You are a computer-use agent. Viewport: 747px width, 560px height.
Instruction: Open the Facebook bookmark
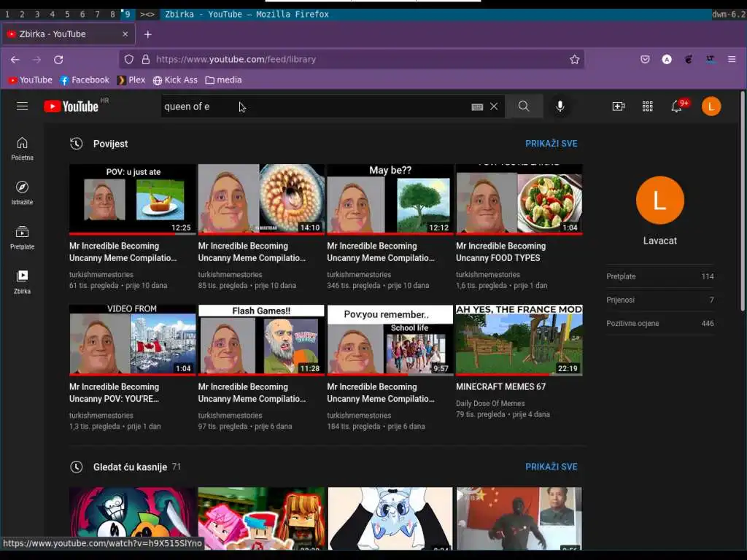click(85, 80)
